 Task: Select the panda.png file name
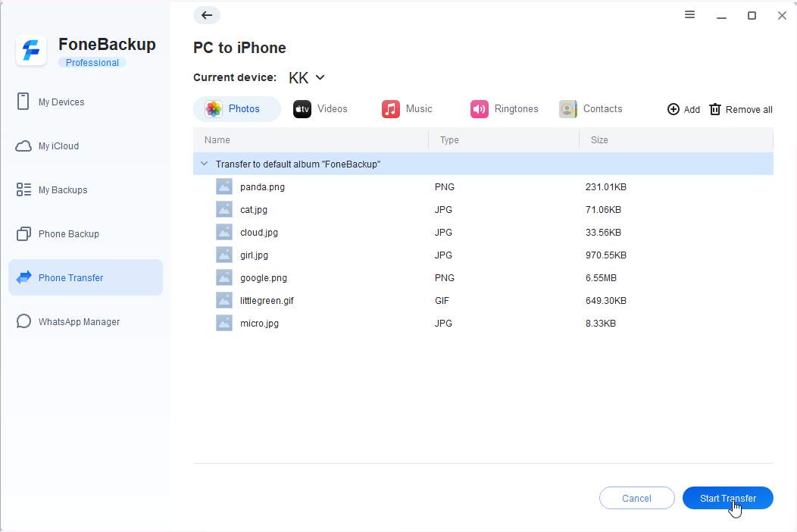pos(262,186)
